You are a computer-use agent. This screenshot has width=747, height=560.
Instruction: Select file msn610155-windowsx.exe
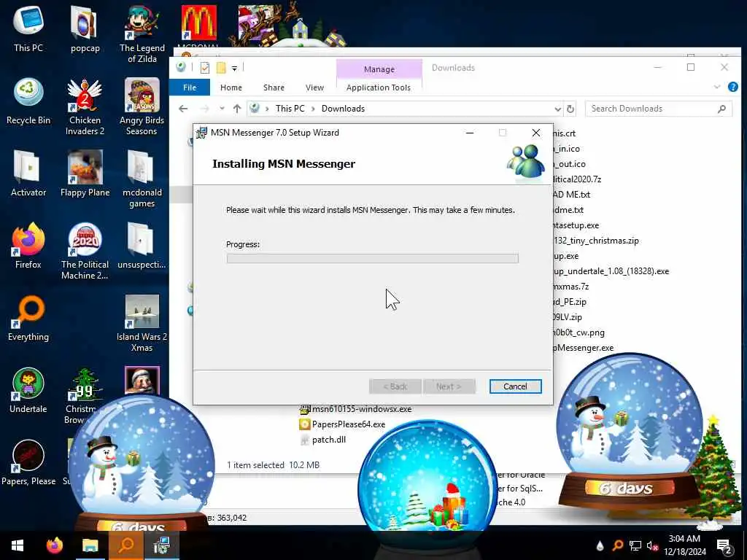[355, 409]
